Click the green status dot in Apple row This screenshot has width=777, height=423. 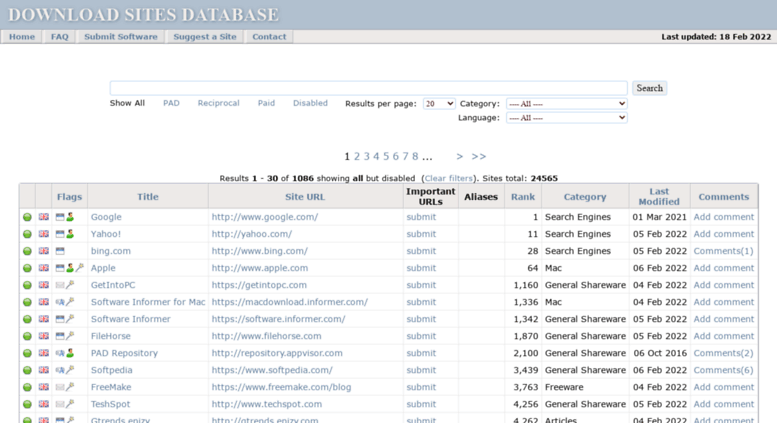point(27,268)
